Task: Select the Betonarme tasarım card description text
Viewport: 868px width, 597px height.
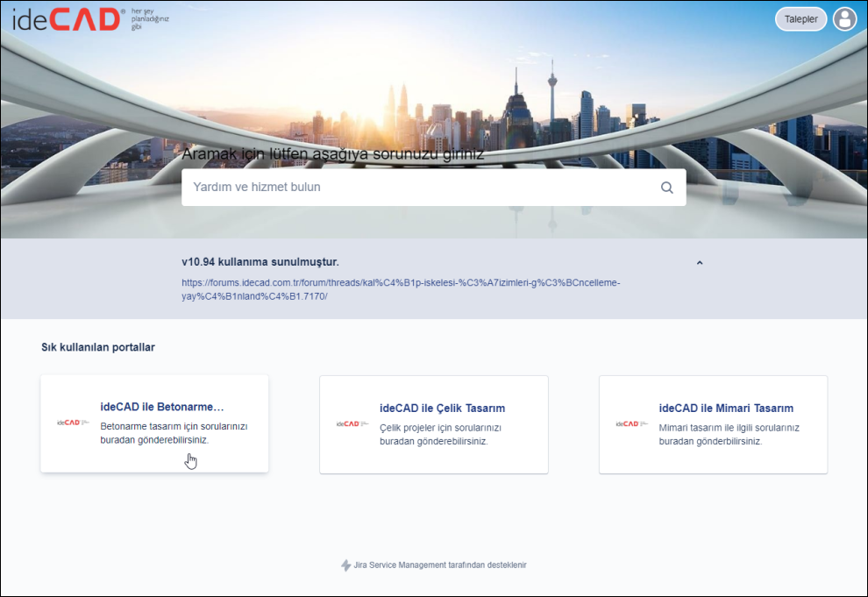Action: coord(174,434)
